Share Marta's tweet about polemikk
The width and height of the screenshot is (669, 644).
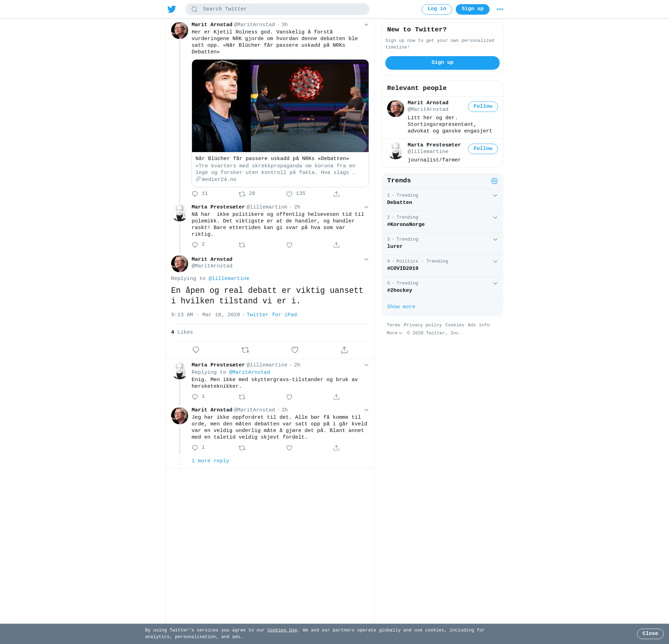[336, 245]
